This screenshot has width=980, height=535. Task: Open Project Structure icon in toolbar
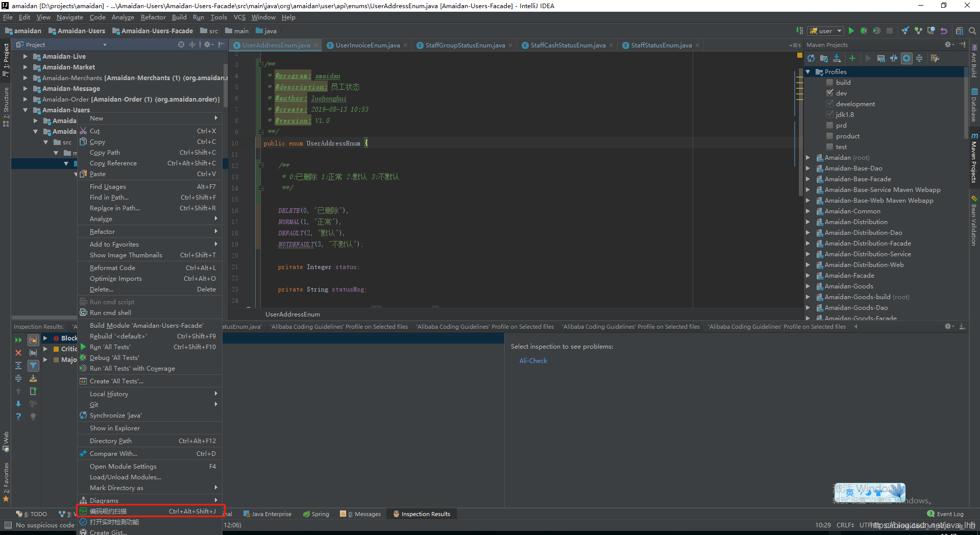(x=960, y=31)
